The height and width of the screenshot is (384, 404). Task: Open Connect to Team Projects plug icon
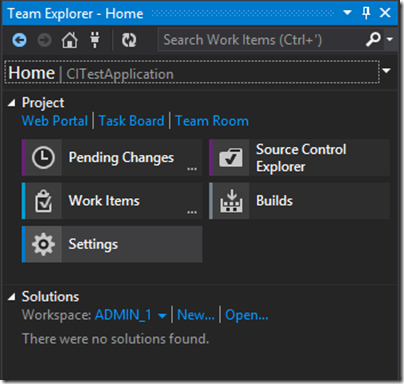pos(95,40)
